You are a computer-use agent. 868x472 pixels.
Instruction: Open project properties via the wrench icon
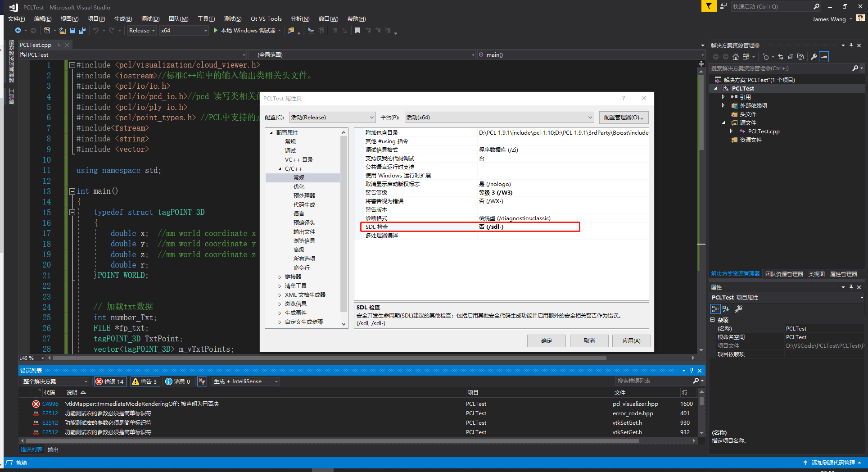point(814,57)
